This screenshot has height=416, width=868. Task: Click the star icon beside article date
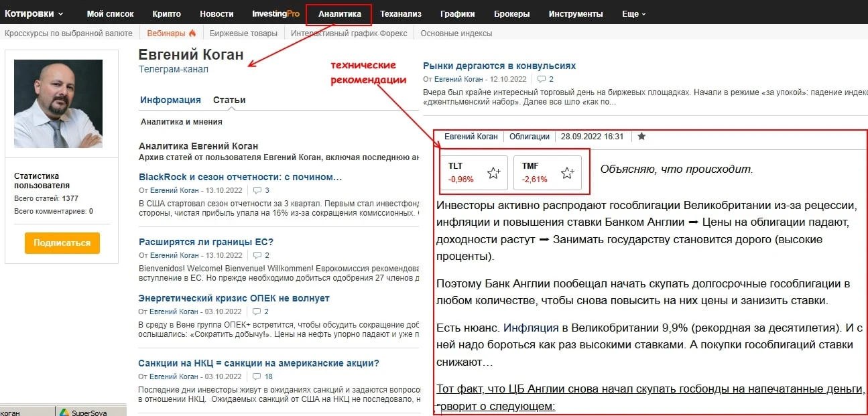[x=641, y=137]
